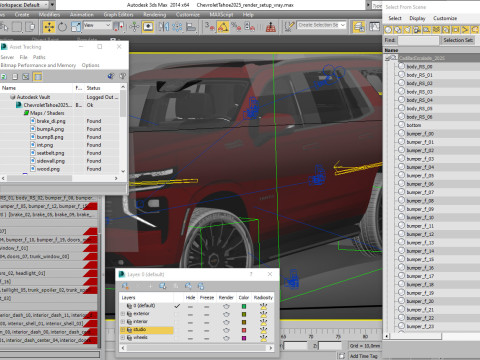Click the Table View icon in Asset Tracking
480x360 pixels.
38,77
